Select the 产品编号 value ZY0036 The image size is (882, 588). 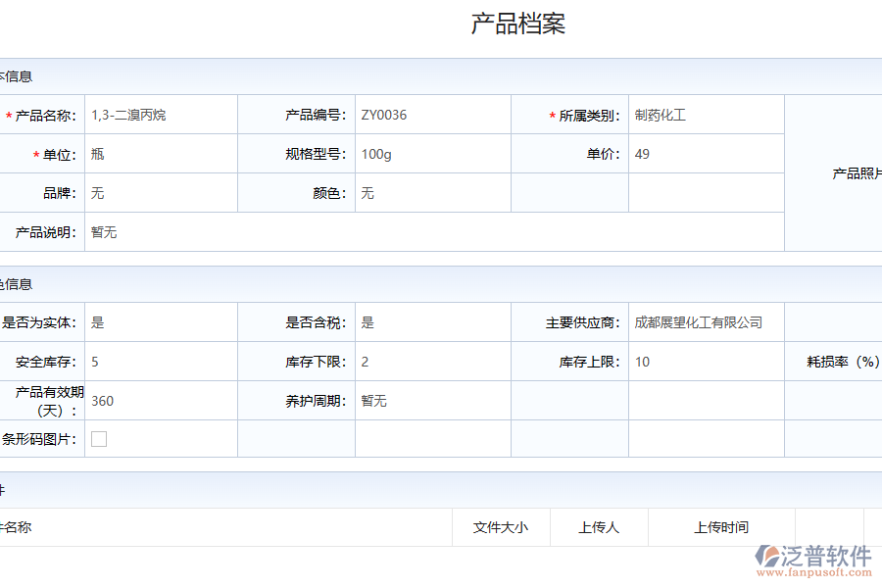click(382, 114)
